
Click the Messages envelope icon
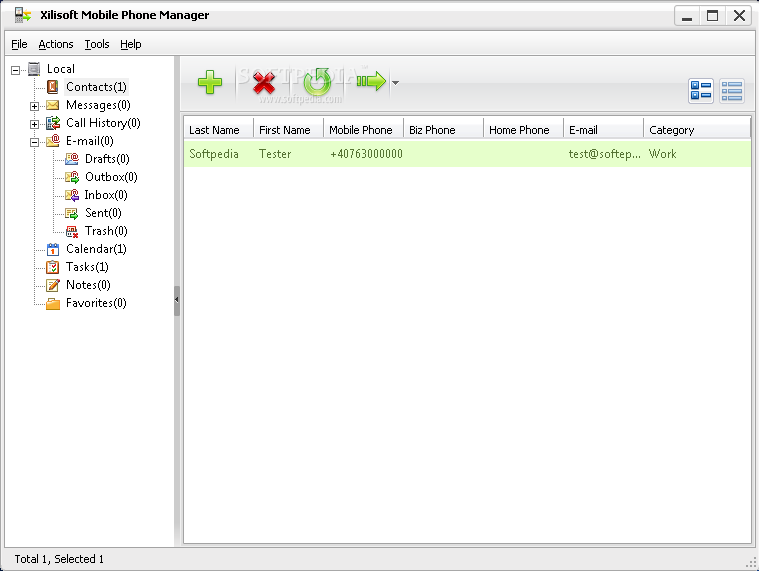pyautogui.click(x=52, y=105)
